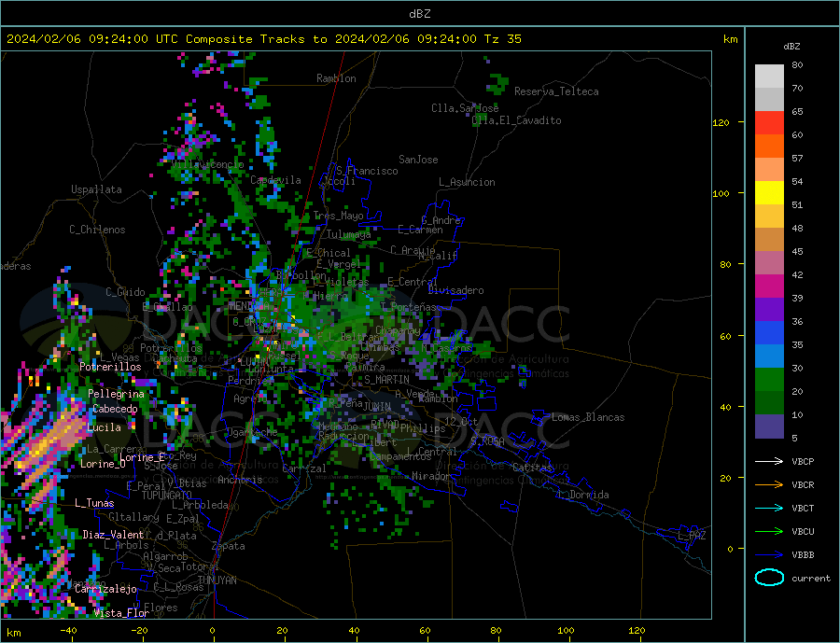Click the blue VBBB arrow in legend
The height and width of the screenshot is (643, 840).
(x=770, y=555)
